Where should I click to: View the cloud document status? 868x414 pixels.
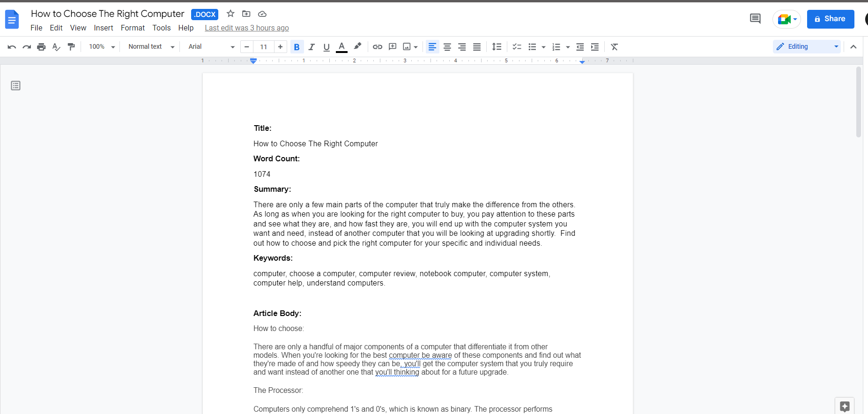pos(262,14)
